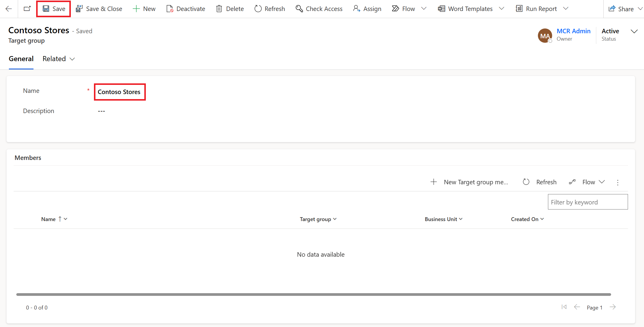Click the '0 - 0 of 0' record count
The height and width of the screenshot is (327, 644).
pyautogui.click(x=37, y=308)
